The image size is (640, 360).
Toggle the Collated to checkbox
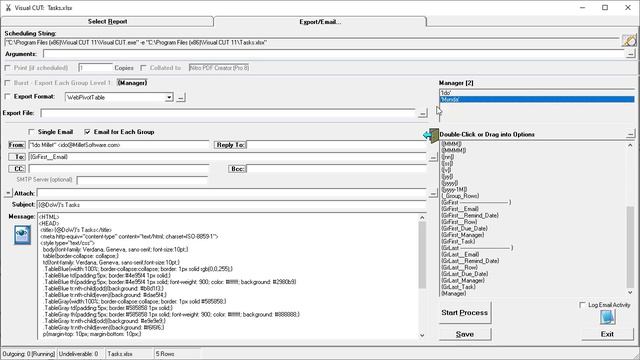(x=143, y=68)
